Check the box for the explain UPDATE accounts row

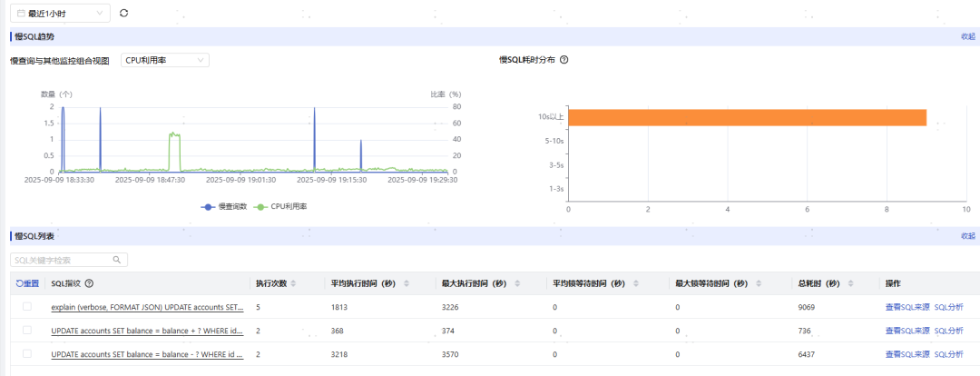click(27, 307)
